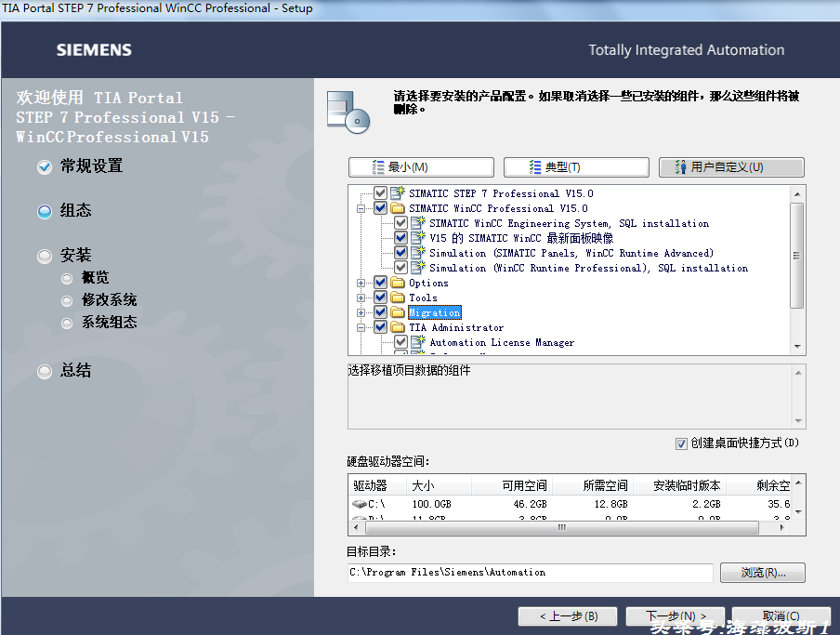Select the 最小(M) minimal configuration

click(421, 167)
